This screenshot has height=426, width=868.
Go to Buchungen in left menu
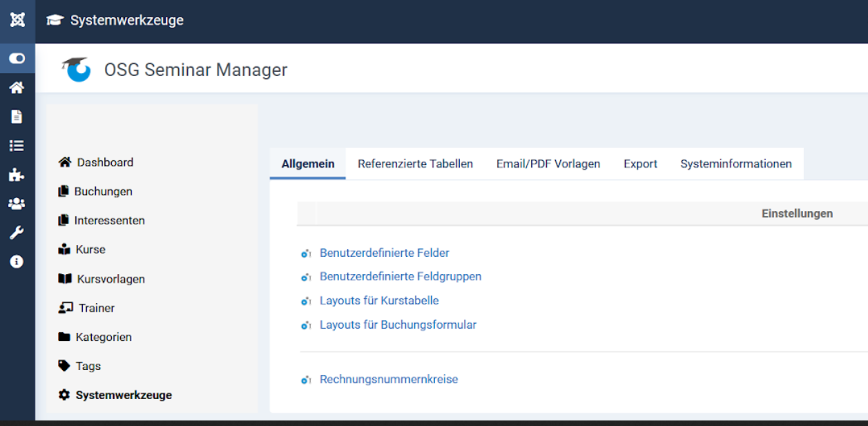pos(103,191)
